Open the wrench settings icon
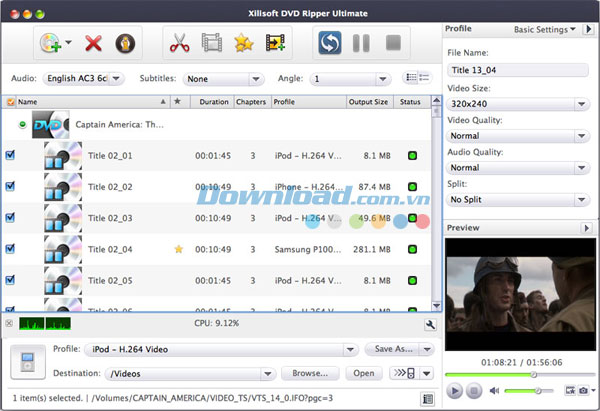600x411 pixels. pyautogui.click(x=430, y=325)
